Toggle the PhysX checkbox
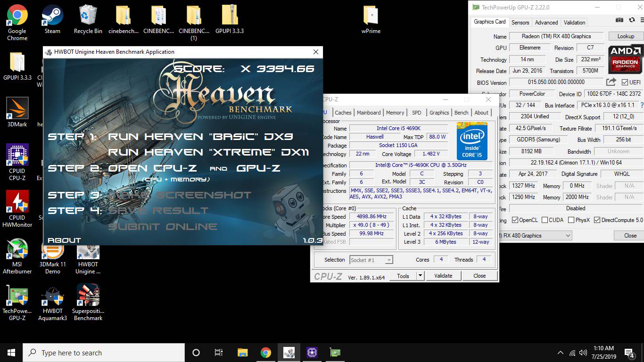 click(571, 220)
